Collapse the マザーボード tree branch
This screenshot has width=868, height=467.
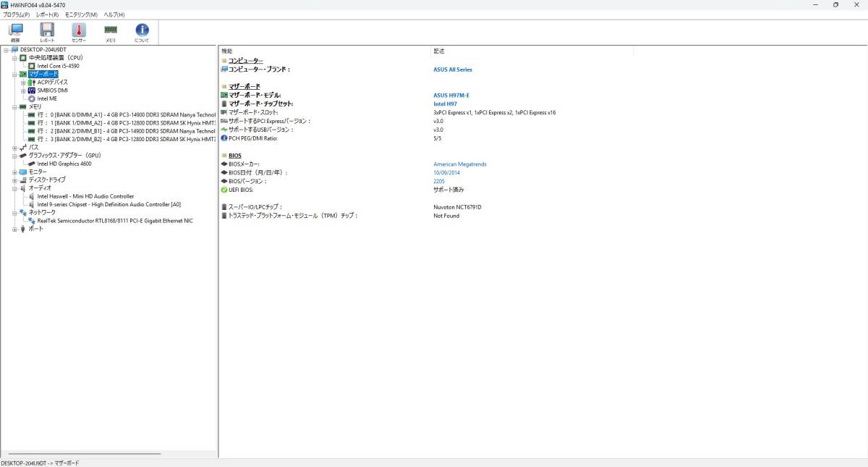pyautogui.click(x=14, y=74)
